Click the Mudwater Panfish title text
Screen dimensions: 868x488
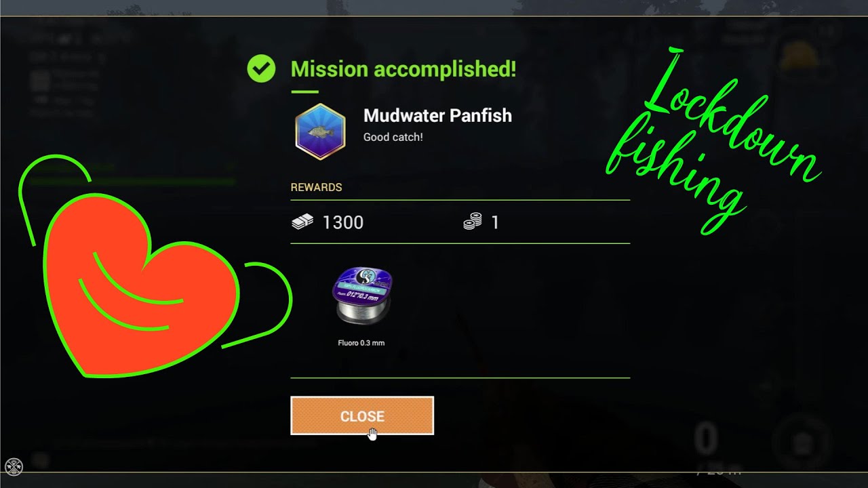pos(437,116)
